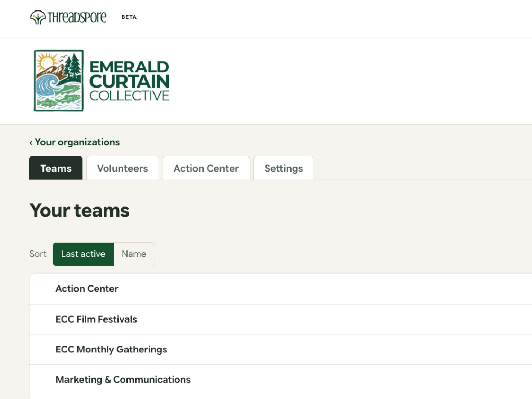The image size is (532, 399).
Task: Click the Your teams heading
Action: [79, 210]
